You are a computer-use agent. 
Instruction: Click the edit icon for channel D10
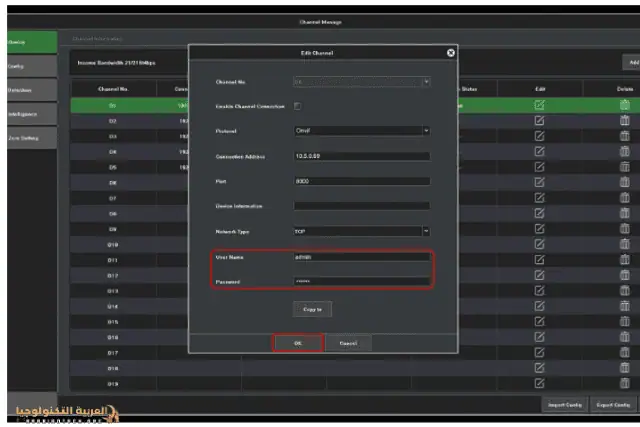(539, 245)
